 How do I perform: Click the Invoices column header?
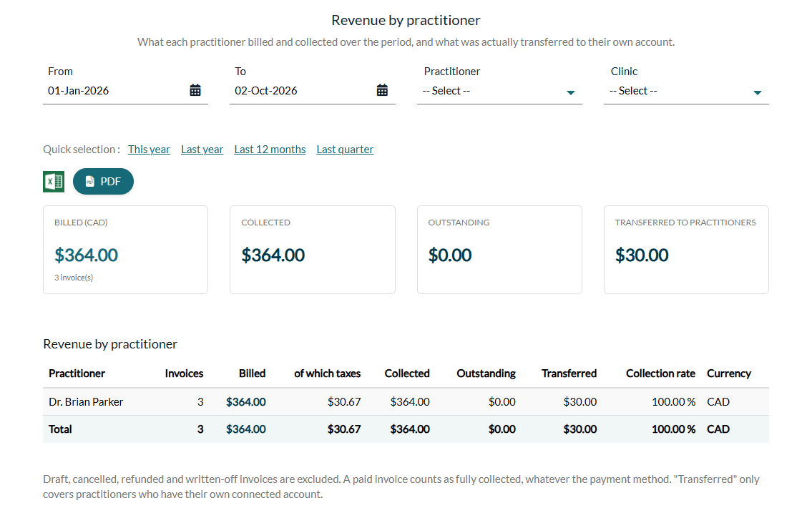tap(184, 373)
